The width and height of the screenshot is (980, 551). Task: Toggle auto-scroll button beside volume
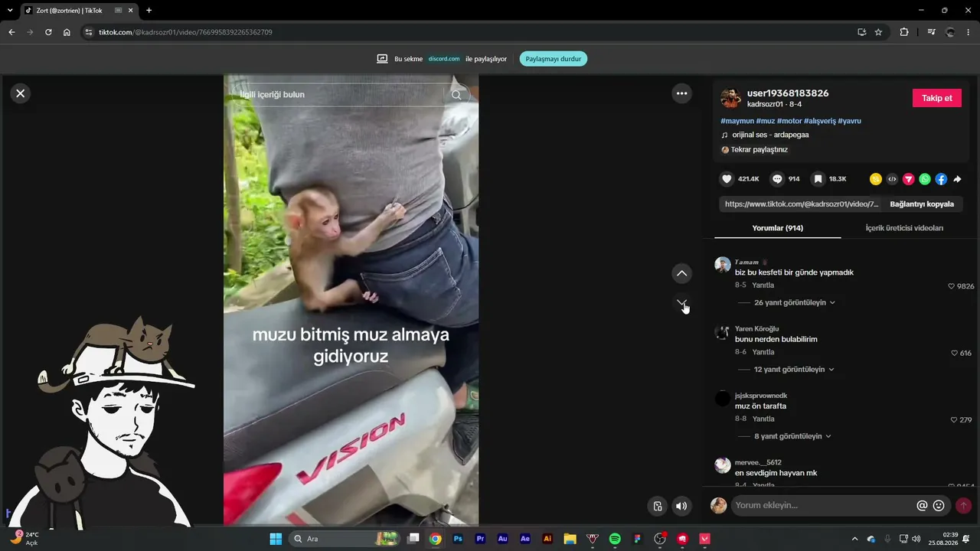pos(657,506)
